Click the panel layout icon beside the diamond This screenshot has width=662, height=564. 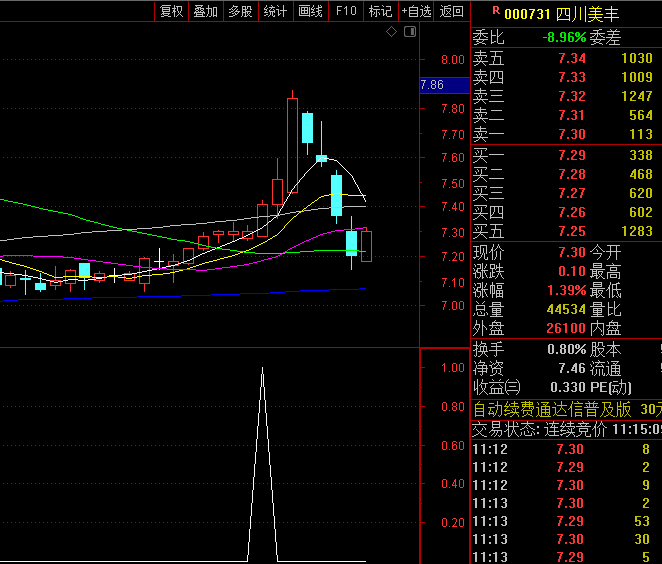pos(408,32)
